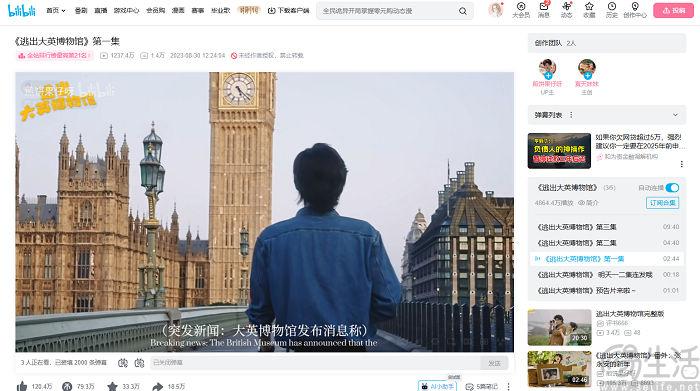Click the 订阅合集 subscribe button
Image resolution: width=700 pixels, height=391 pixels.
coord(662,203)
